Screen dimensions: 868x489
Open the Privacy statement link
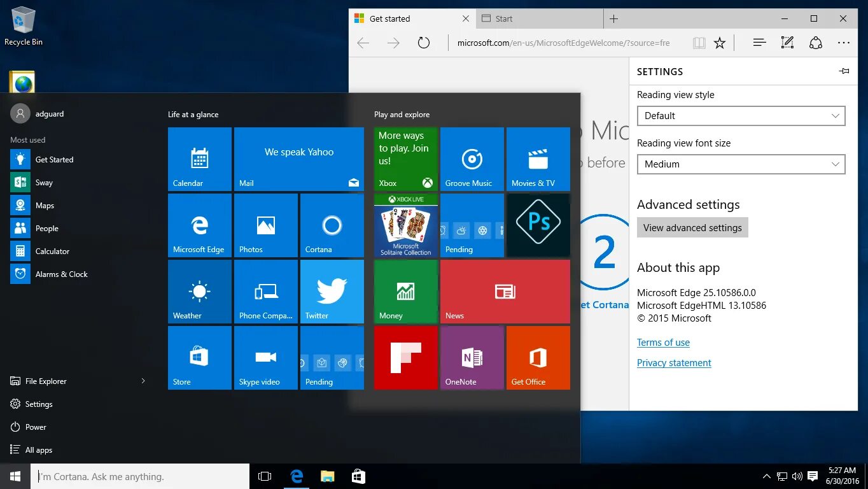674,363
